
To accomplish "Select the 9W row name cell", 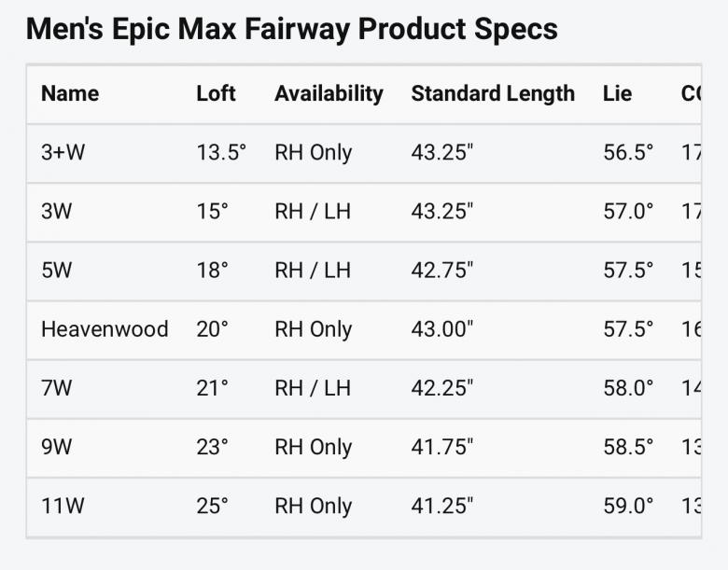I will point(56,447).
